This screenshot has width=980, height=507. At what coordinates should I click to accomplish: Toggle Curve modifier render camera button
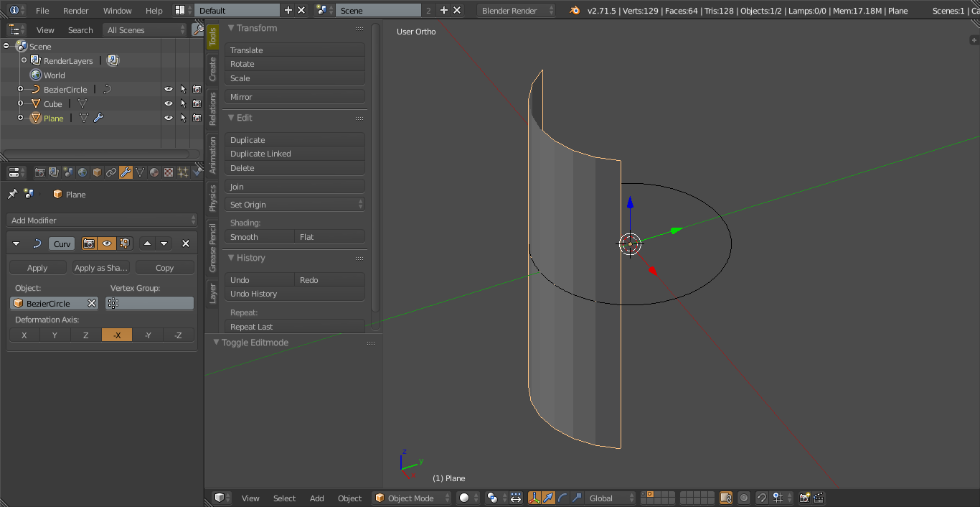pos(89,243)
